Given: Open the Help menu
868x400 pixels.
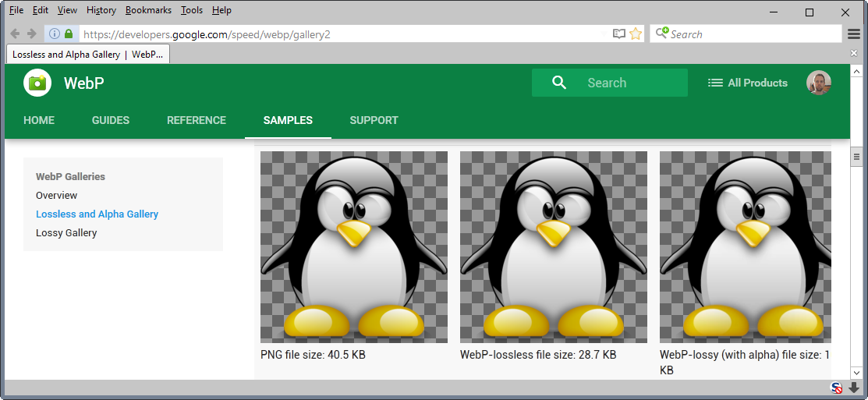Looking at the screenshot, I should (x=221, y=10).
